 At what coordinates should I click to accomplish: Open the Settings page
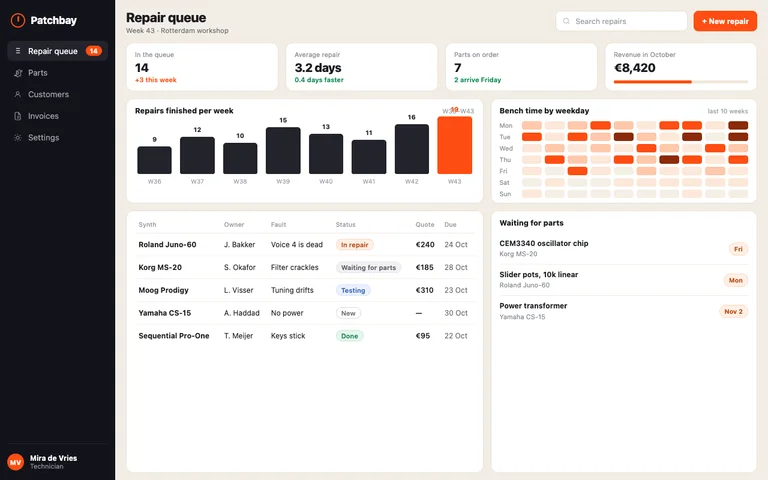click(57, 138)
